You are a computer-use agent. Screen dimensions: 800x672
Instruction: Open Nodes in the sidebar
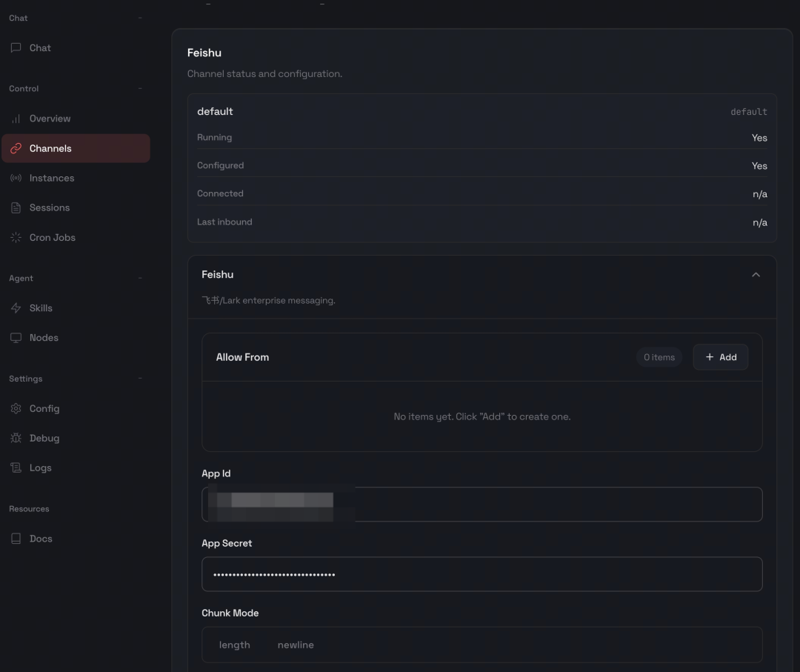pyautogui.click(x=44, y=337)
